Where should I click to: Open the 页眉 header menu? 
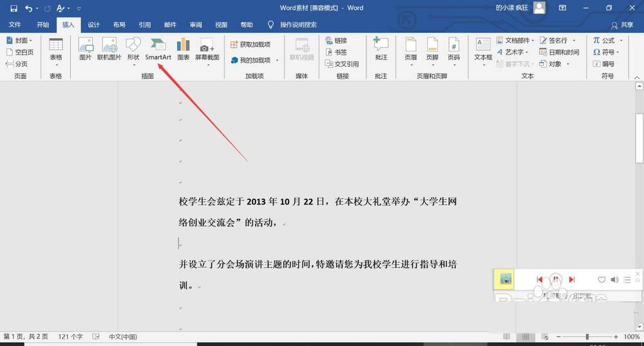pyautogui.click(x=411, y=52)
